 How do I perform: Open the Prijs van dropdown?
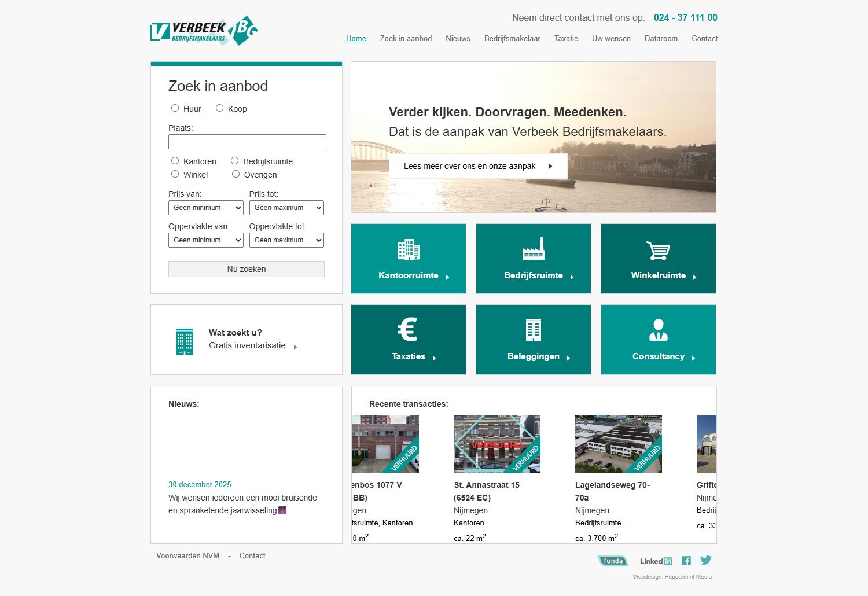205,207
